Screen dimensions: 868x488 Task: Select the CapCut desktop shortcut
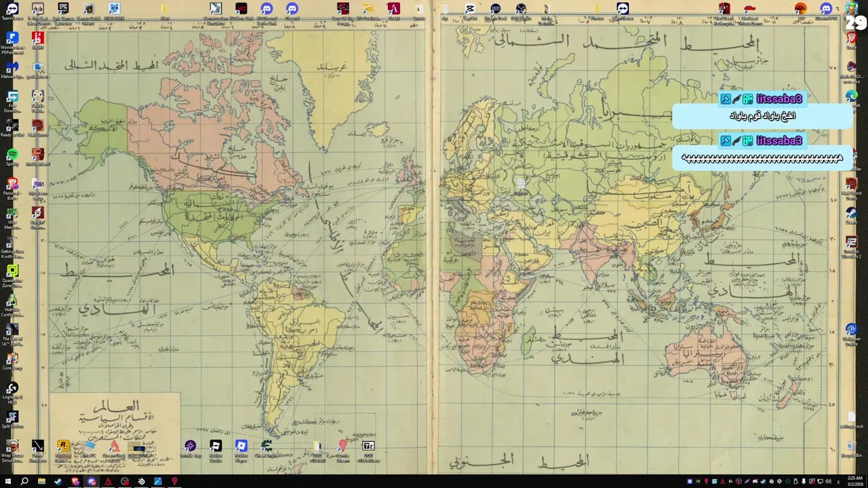470,12
